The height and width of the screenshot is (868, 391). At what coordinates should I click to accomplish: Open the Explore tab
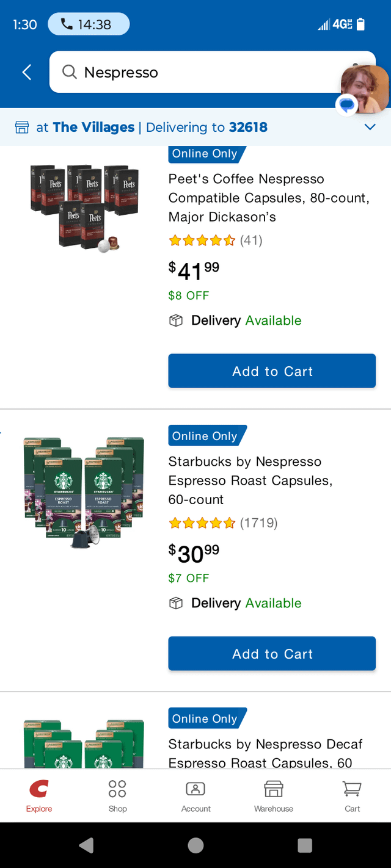(39, 795)
